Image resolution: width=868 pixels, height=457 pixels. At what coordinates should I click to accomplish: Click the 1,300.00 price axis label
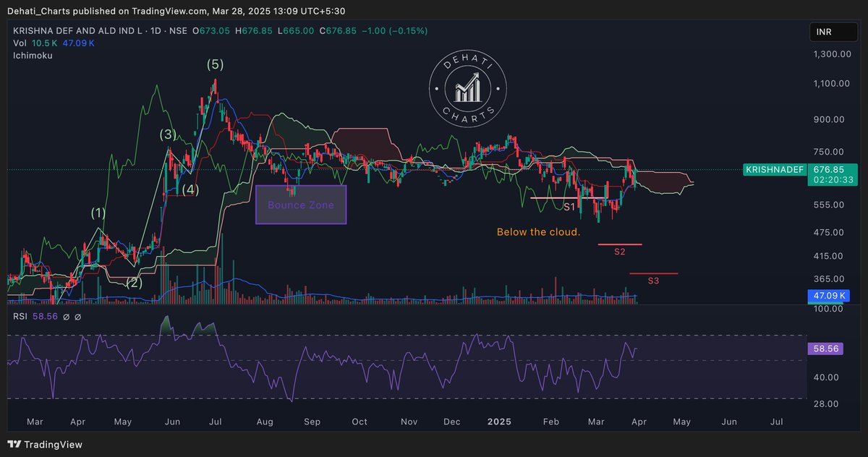tap(833, 54)
